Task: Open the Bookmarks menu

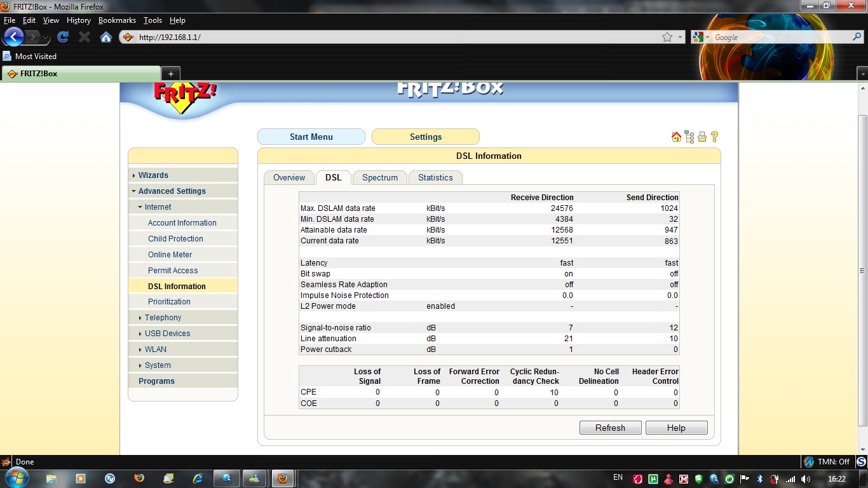Action: [x=117, y=20]
